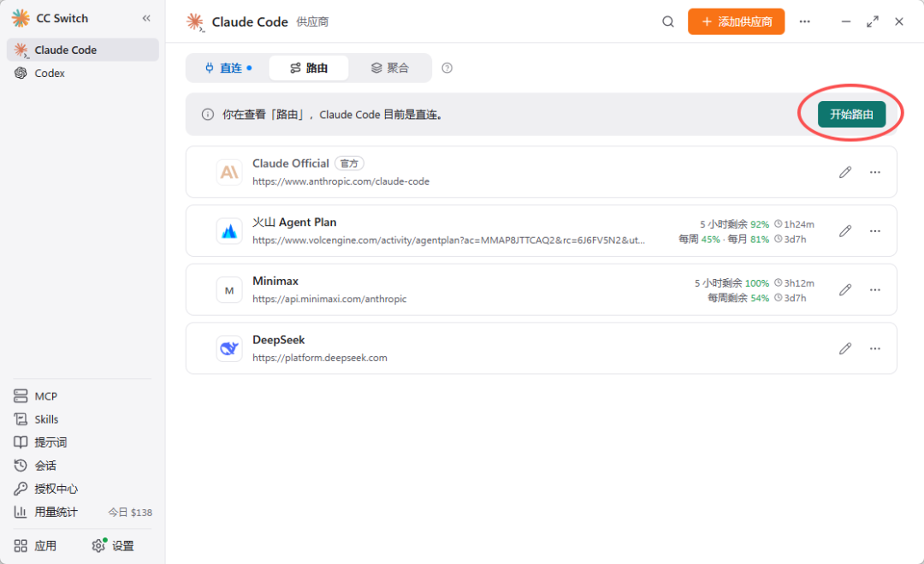
Task: Open the search magnifier icon
Action: coord(667,21)
